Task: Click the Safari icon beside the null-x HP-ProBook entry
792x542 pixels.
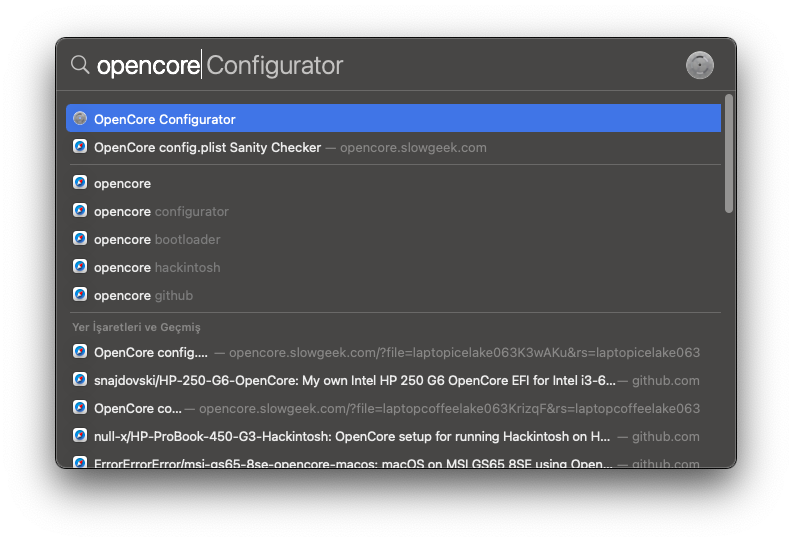Action: tap(80, 435)
